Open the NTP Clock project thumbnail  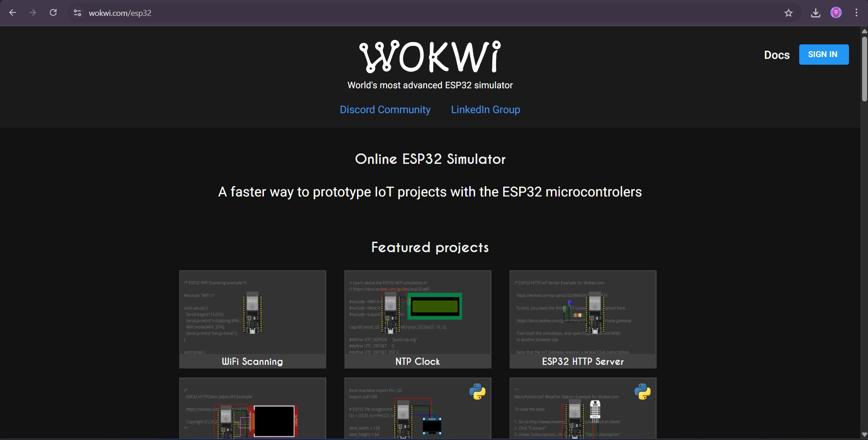pyautogui.click(x=418, y=319)
